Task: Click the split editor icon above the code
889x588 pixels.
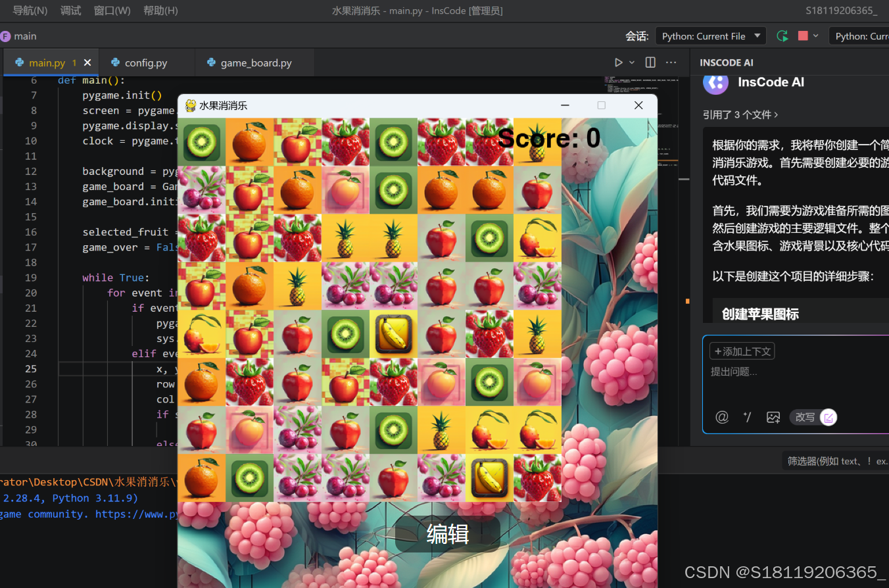Action: coord(650,62)
